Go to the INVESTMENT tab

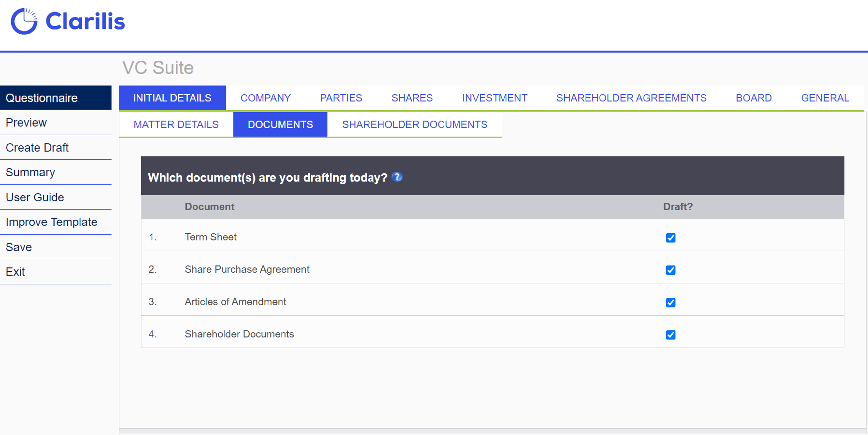pyautogui.click(x=495, y=98)
